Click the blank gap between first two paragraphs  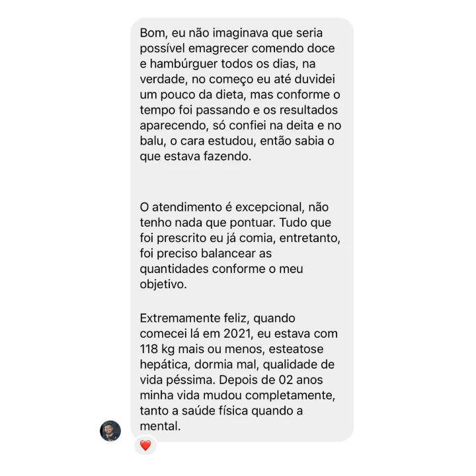point(242,182)
